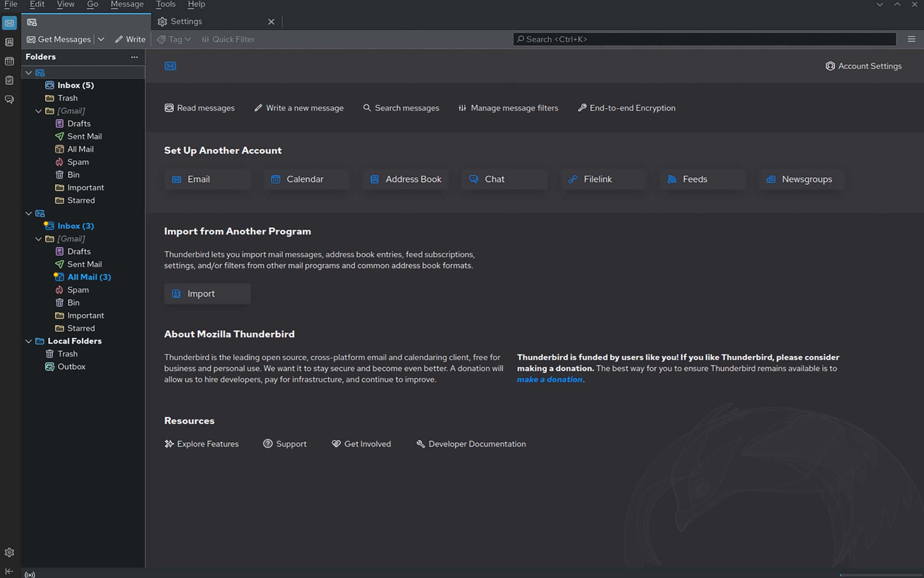
Task: Open the Calendar space icon in the left sidebar
Action: tap(9, 61)
